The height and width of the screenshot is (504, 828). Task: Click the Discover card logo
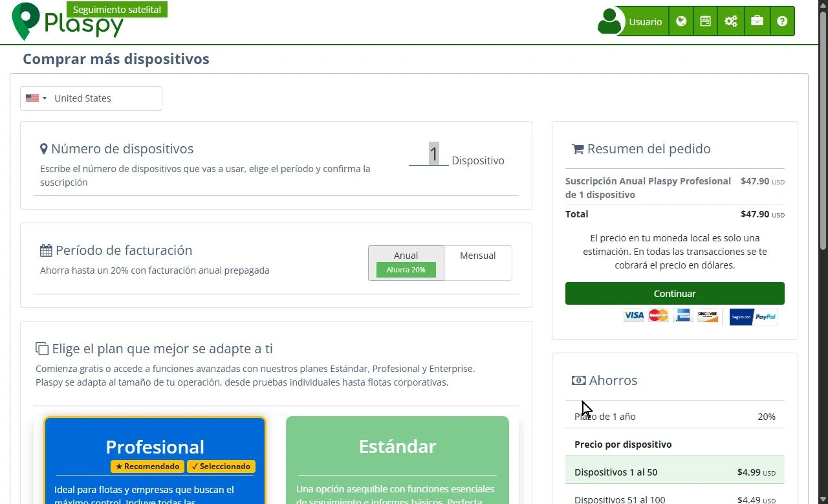tap(707, 316)
